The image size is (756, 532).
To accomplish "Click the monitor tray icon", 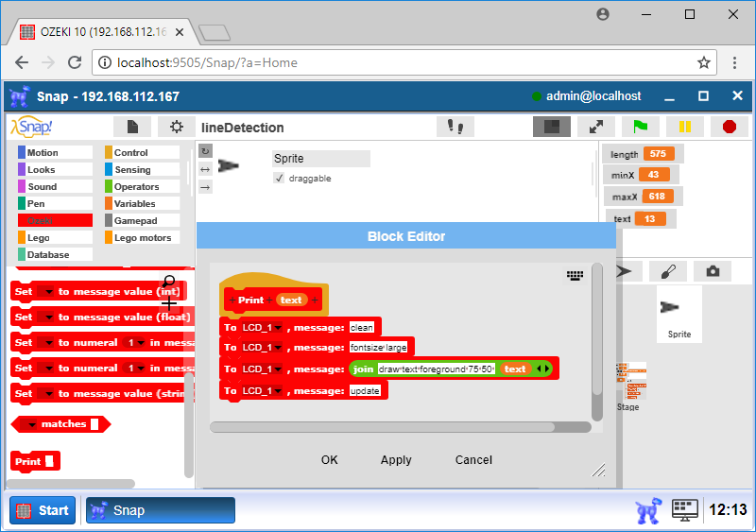I will click(685, 510).
